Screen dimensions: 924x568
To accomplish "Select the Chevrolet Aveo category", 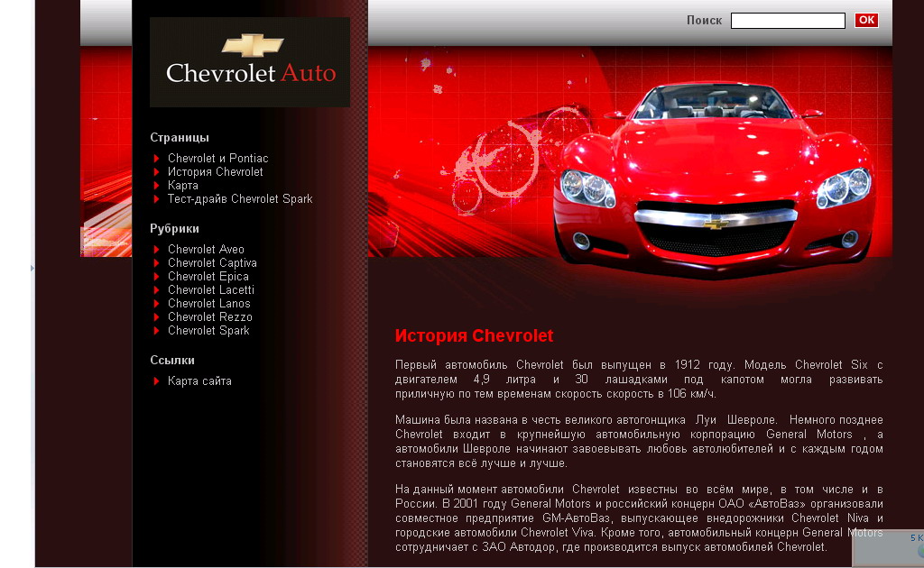I will click(x=206, y=250).
